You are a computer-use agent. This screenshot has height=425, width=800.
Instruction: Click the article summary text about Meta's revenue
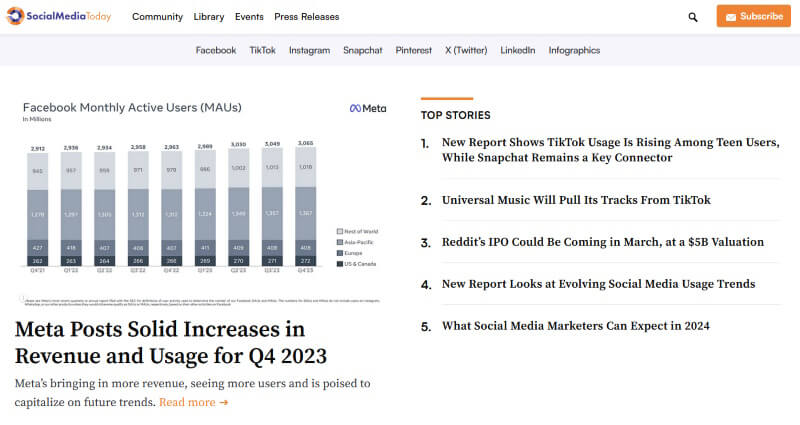click(192, 392)
